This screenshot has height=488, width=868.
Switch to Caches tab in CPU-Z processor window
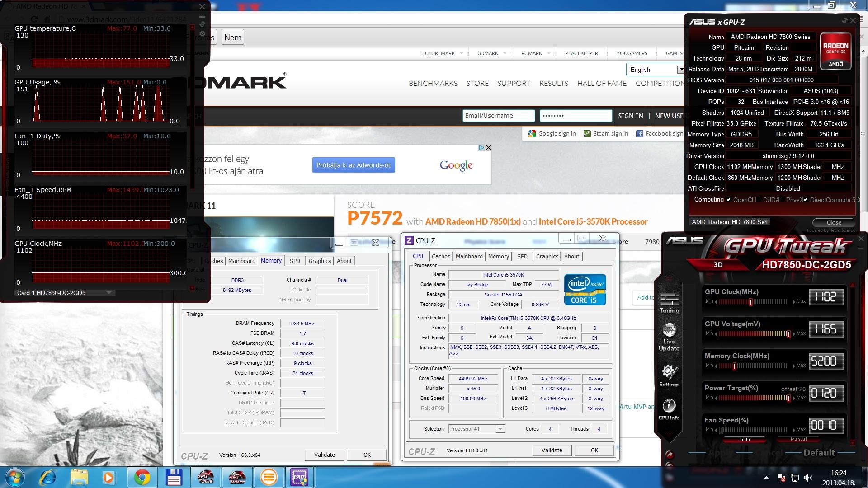pos(441,256)
